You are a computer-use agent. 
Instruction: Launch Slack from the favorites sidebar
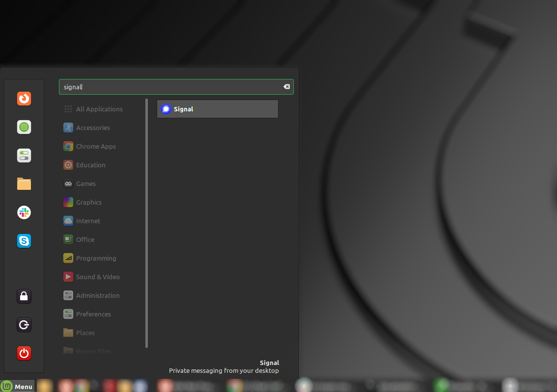pos(24,212)
